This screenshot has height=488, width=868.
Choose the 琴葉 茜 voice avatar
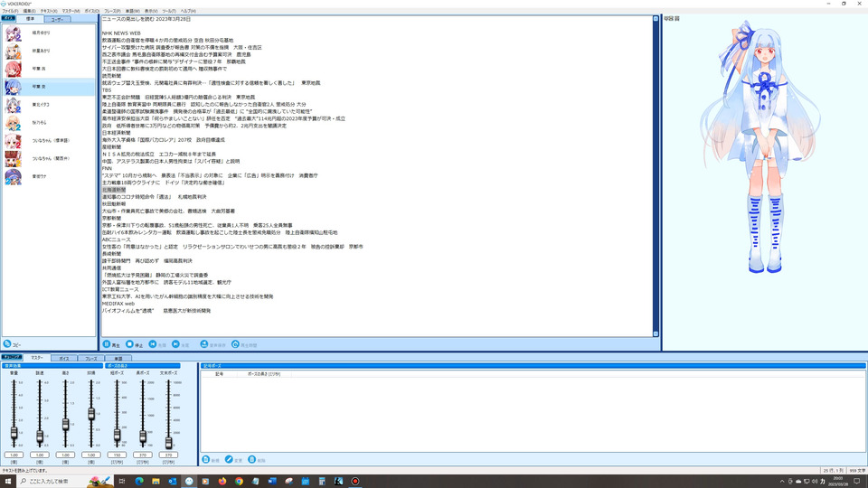[x=14, y=69]
